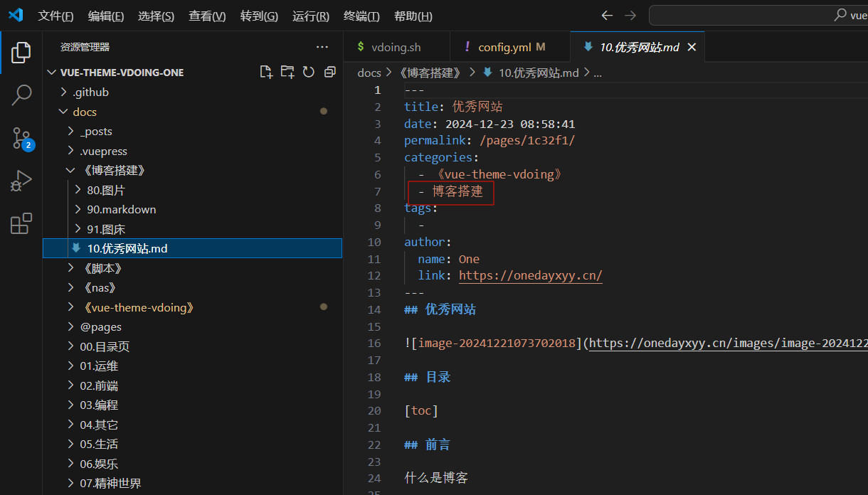Create a new folder in explorer

pos(287,72)
